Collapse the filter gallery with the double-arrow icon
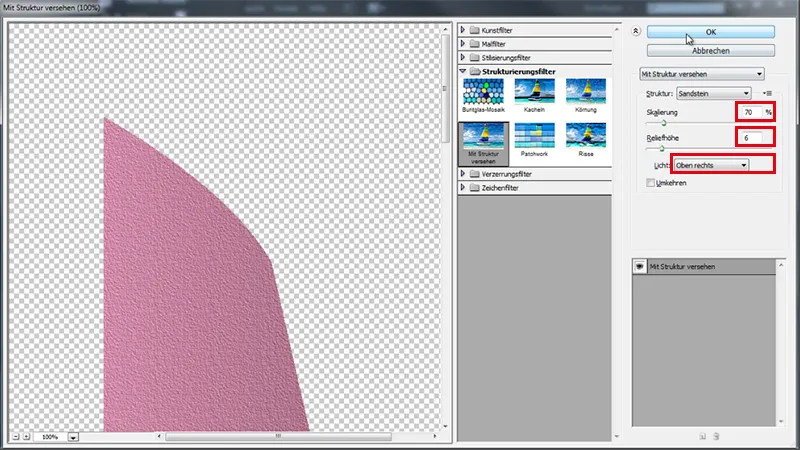Image resolution: width=800 pixels, height=450 pixels. (636, 31)
